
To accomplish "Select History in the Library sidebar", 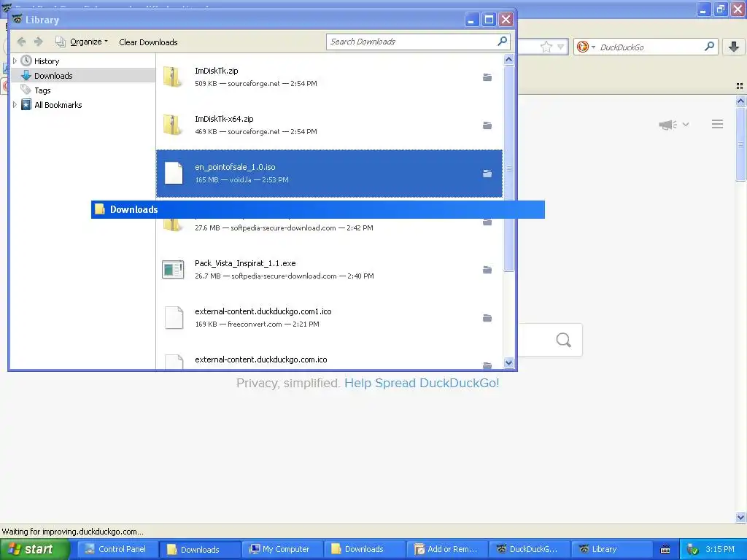I will pos(47,61).
